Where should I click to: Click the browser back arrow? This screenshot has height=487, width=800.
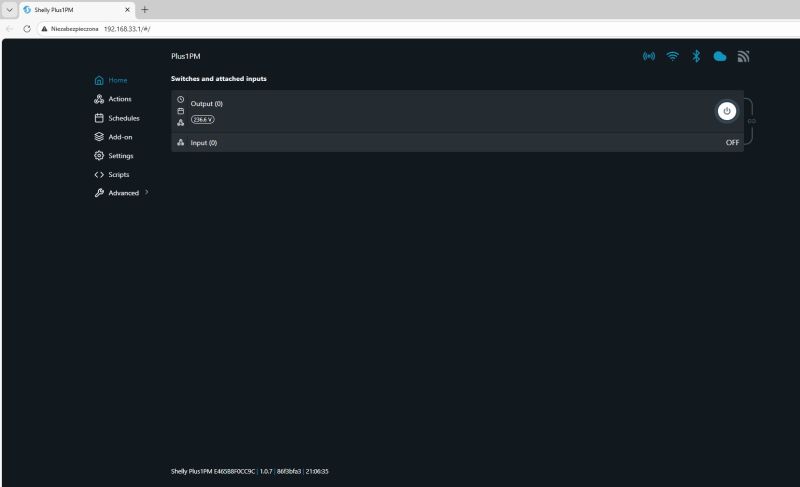[x=9, y=29]
